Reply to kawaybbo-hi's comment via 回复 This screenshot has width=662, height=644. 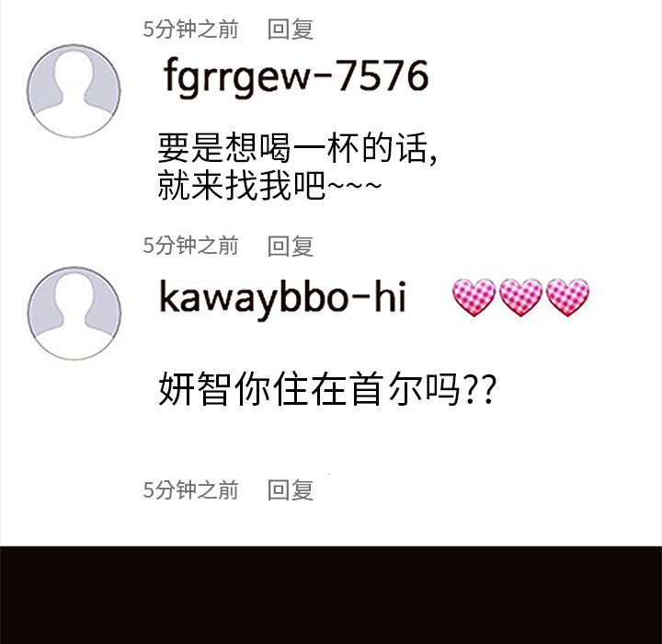291,489
